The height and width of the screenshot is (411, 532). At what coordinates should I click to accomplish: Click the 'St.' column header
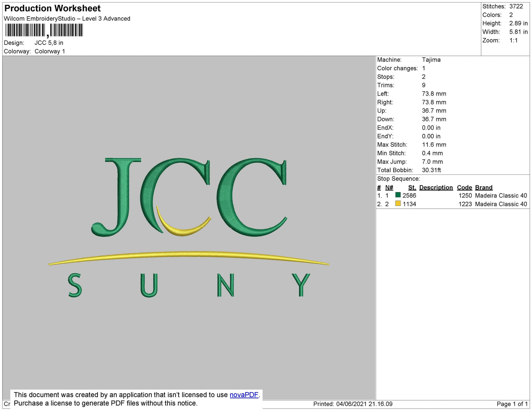tap(412, 187)
